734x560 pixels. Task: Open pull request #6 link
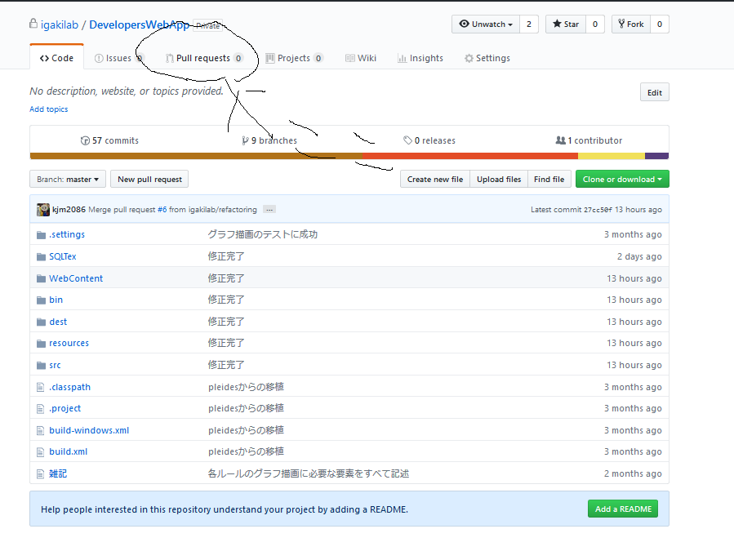click(162, 210)
